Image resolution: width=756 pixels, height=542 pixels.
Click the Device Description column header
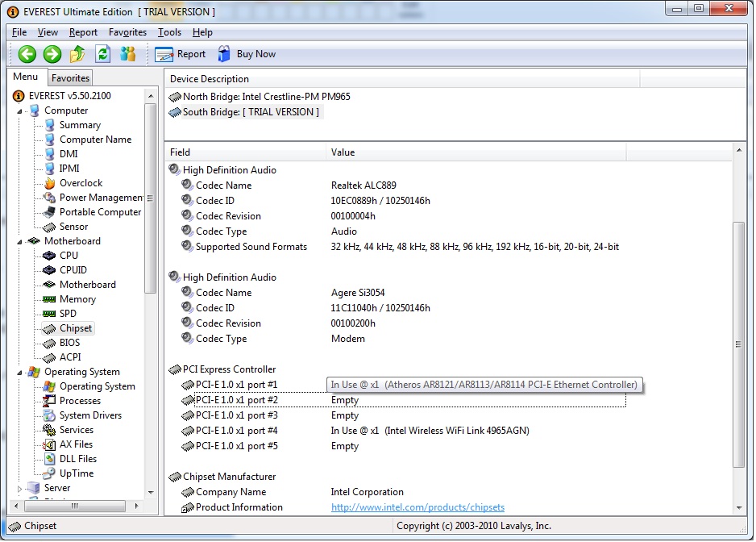point(402,79)
